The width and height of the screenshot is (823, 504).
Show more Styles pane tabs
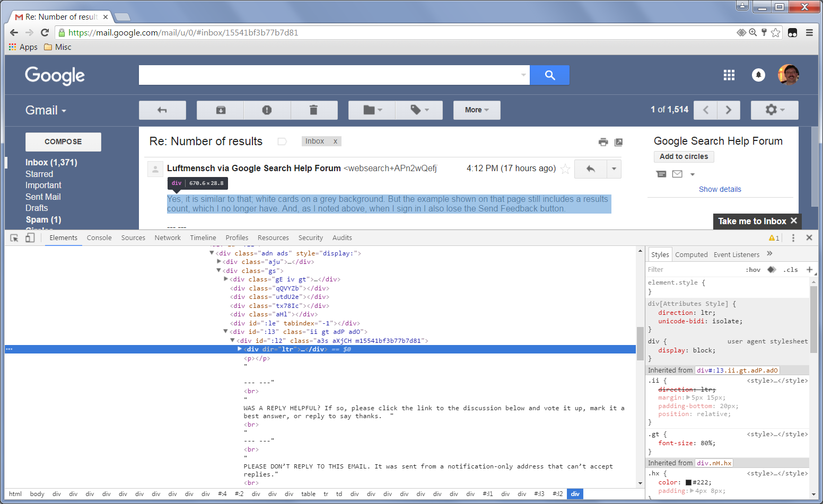[x=770, y=254]
